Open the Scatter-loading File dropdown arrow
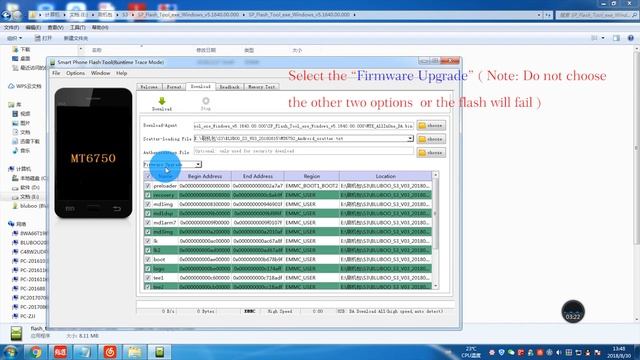The width and height of the screenshot is (640, 360). coord(410,139)
